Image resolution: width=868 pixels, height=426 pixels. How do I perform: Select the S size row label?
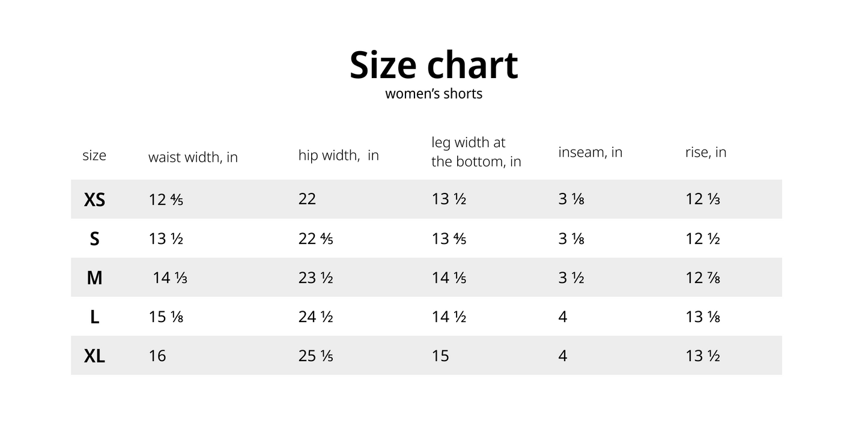tap(94, 239)
